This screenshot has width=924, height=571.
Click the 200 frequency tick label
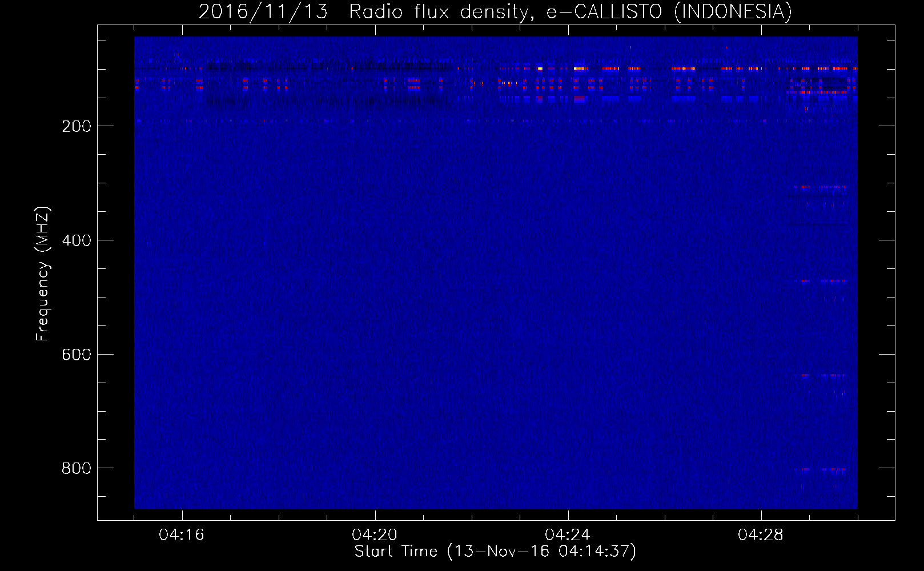pyautogui.click(x=77, y=126)
